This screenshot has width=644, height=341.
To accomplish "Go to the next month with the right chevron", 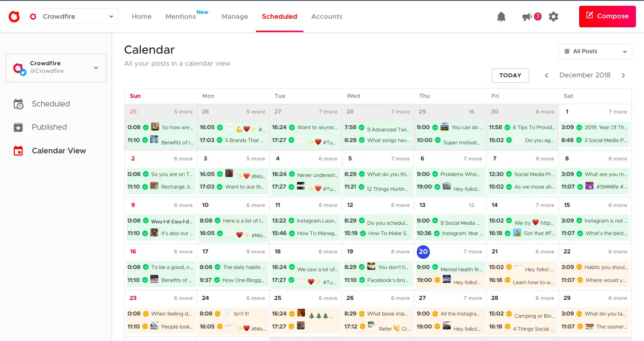I will pos(623,75).
